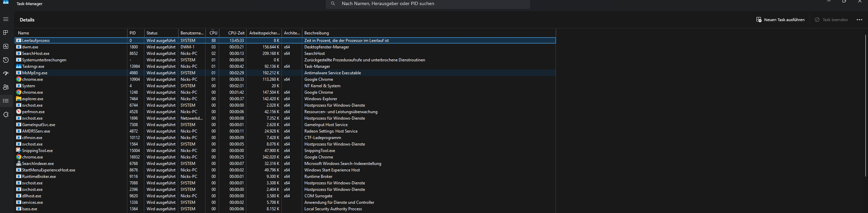Click the Radeon Settings: Host Service description
Viewport: 868px width, 213px height.
coord(331,131)
